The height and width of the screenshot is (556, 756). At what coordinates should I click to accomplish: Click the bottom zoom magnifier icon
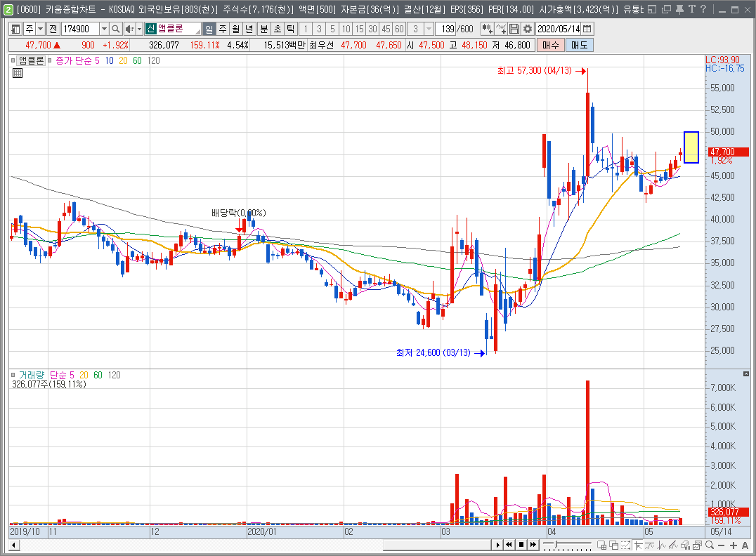tap(709, 545)
